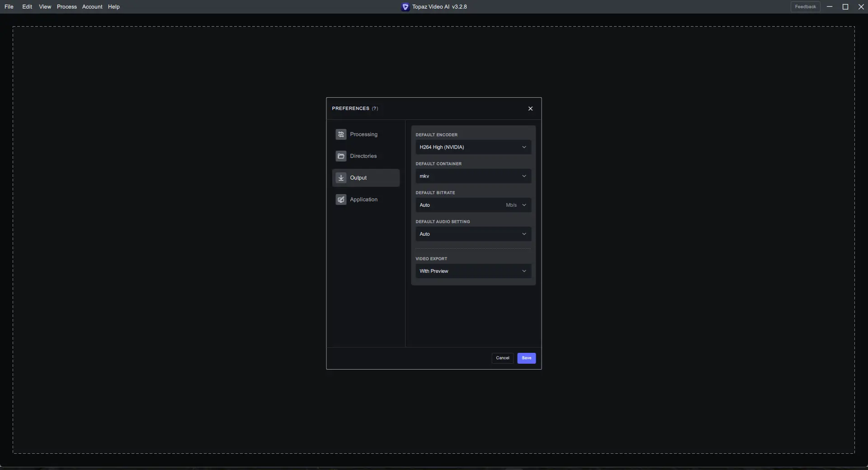Close the Topaz Video AI window
Viewport: 868px width, 470px height.
coord(861,7)
